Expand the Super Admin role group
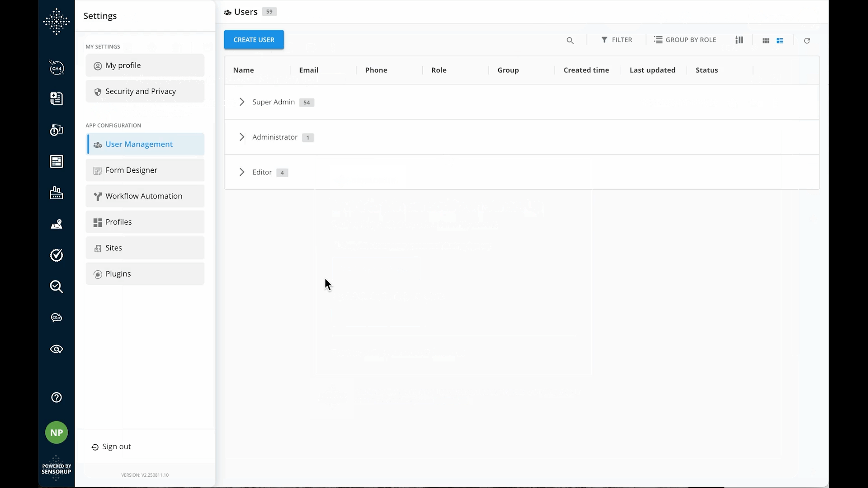 click(242, 102)
